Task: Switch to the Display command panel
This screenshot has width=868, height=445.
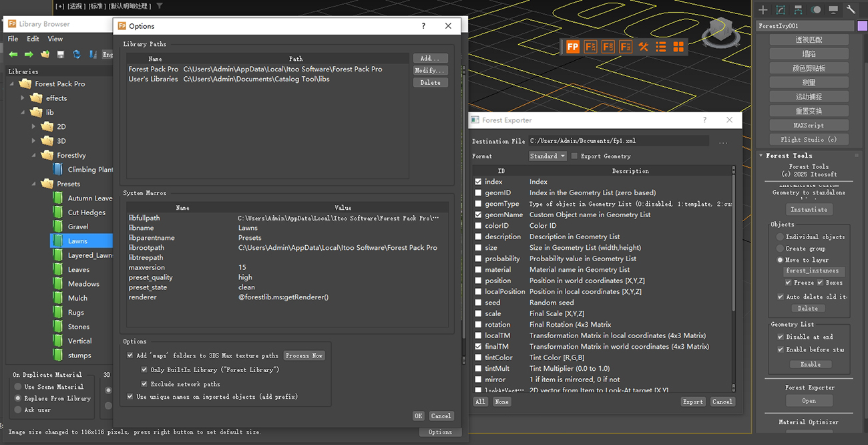Action: pyautogui.click(x=833, y=10)
